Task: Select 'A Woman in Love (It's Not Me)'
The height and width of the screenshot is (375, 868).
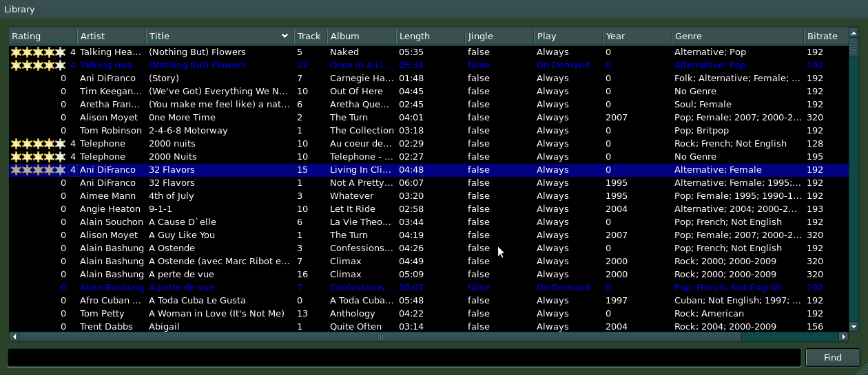Action: point(216,314)
